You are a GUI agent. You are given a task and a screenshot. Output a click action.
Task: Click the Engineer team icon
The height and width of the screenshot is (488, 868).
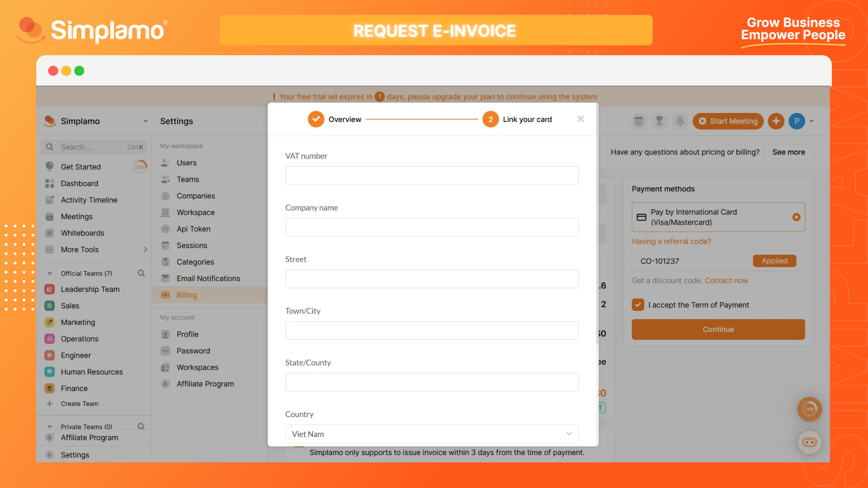(x=50, y=355)
